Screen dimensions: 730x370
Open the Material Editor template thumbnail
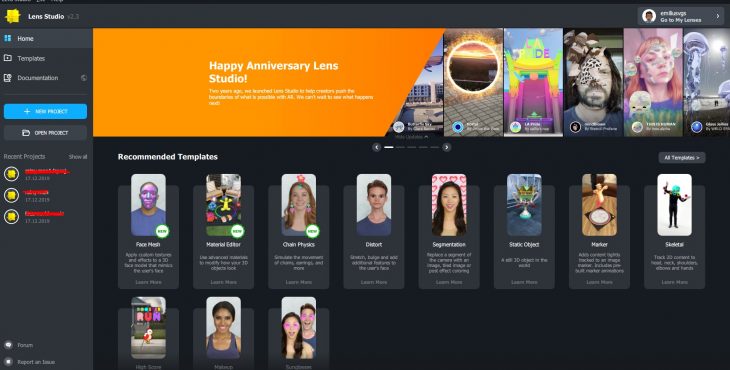tap(223, 205)
